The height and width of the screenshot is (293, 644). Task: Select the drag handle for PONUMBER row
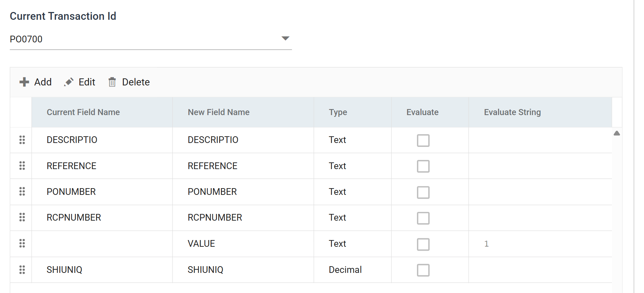pos(22,191)
